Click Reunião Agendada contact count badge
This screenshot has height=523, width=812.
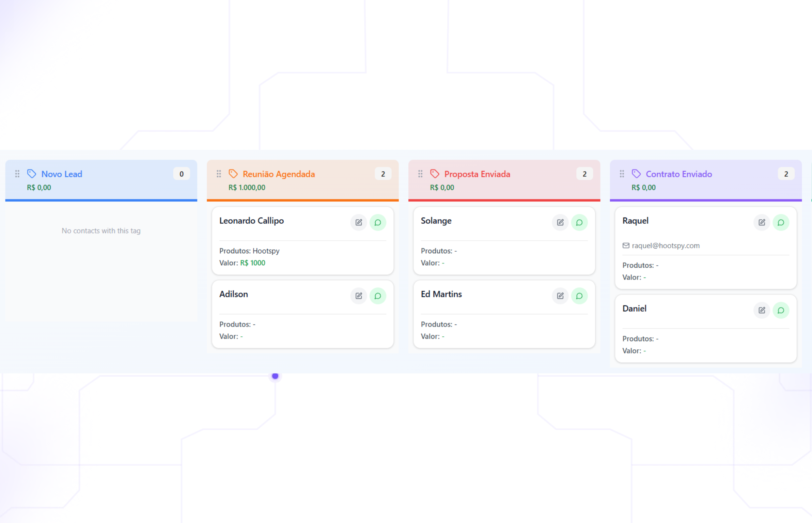(x=383, y=174)
